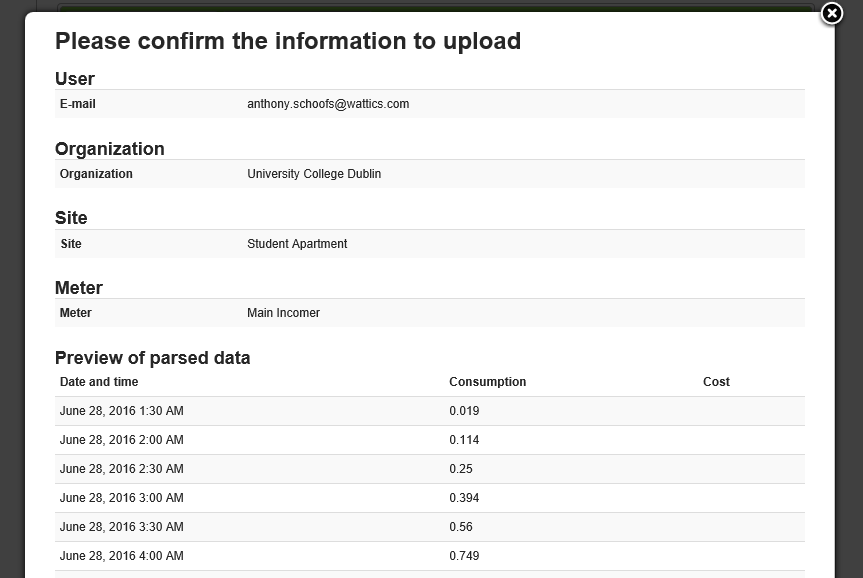Viewport: 863px width, 578px height.
Task: Click the Cost column header
Action: [x=716, y=382]
